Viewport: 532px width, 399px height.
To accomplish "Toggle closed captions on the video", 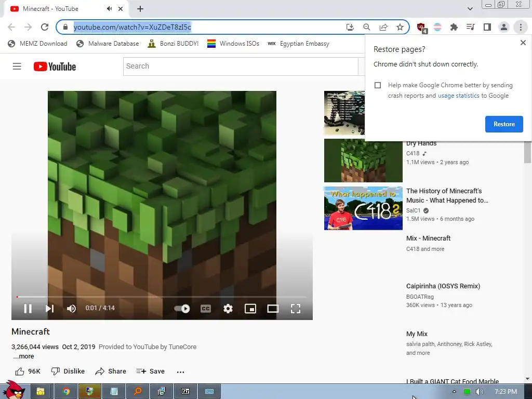I will tap(206, 309).
